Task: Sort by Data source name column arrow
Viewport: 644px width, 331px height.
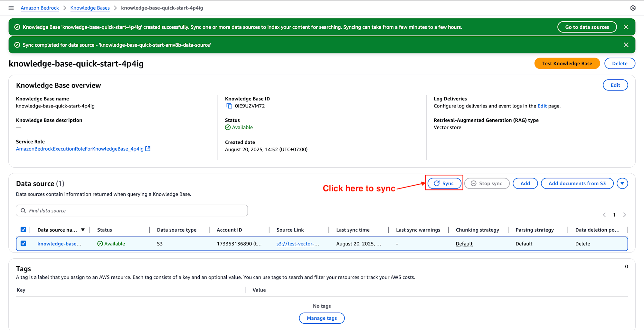Action: [x=83, y=230]
